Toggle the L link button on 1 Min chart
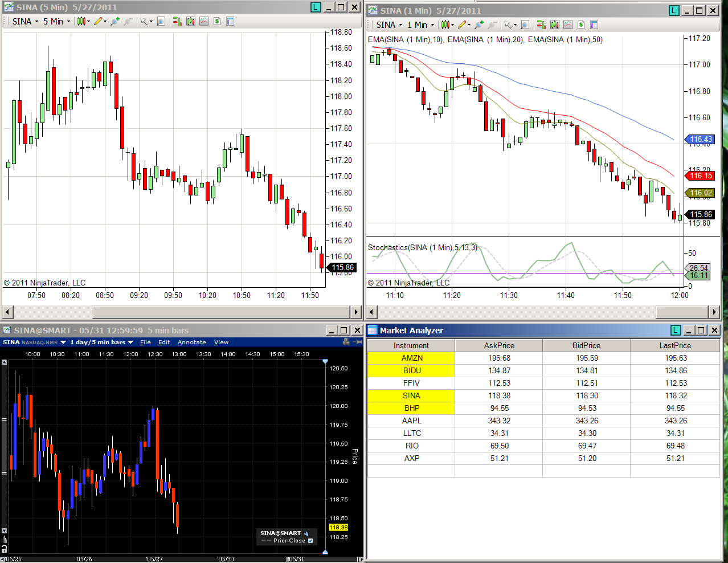Viewport: 728px width, 563px height. click(x=674, y=10)
